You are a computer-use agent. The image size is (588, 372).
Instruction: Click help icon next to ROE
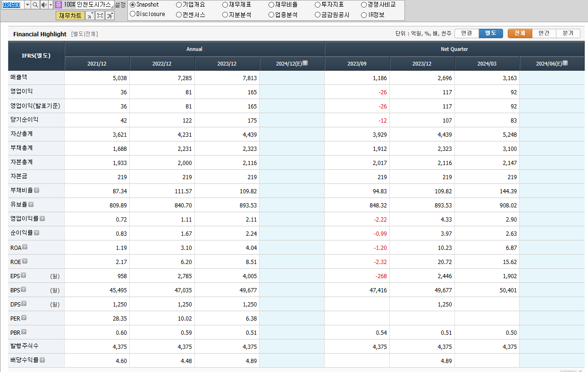(25, 261)
